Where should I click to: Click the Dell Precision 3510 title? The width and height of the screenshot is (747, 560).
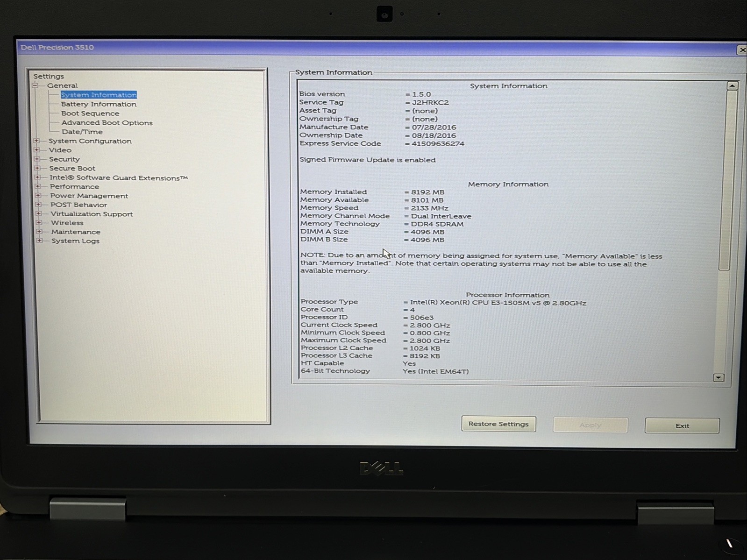coord(57,47)
